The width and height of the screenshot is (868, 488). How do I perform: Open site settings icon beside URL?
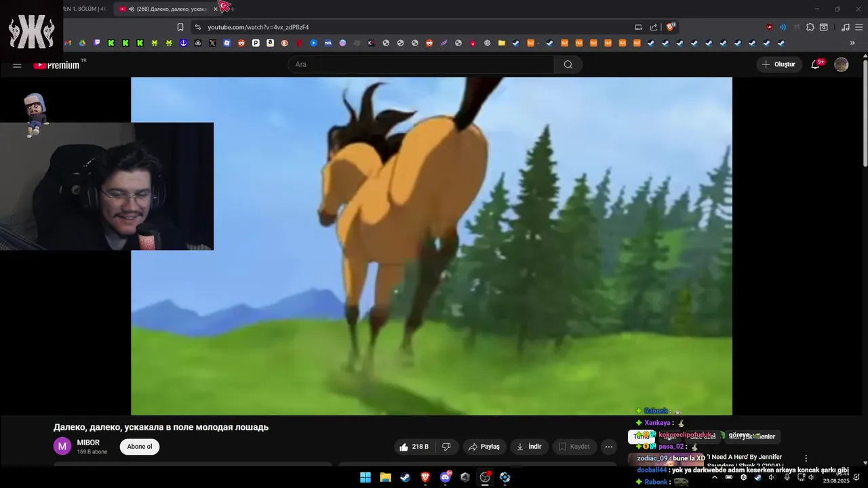tap(197, 27)
